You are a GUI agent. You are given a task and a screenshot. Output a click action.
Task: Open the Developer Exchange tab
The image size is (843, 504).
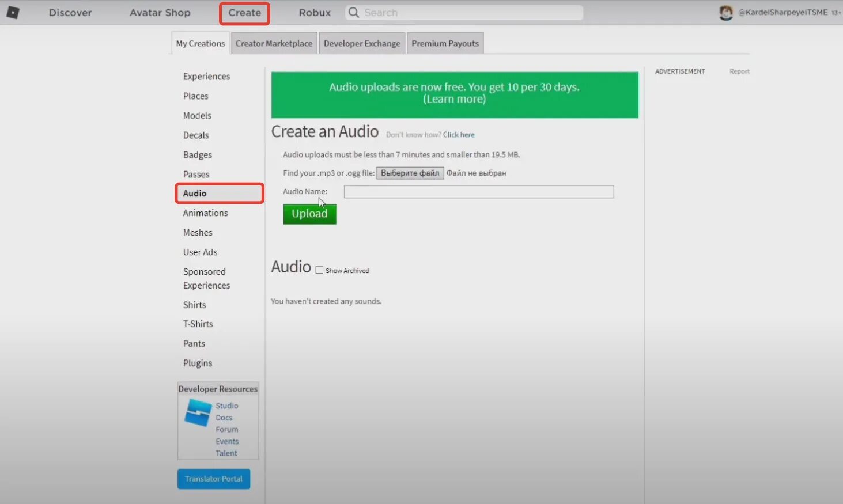coord(362,43)
